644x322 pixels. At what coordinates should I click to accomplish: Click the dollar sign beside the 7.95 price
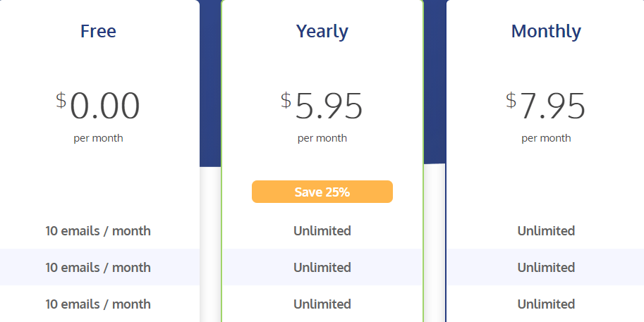tap(511, 100)
